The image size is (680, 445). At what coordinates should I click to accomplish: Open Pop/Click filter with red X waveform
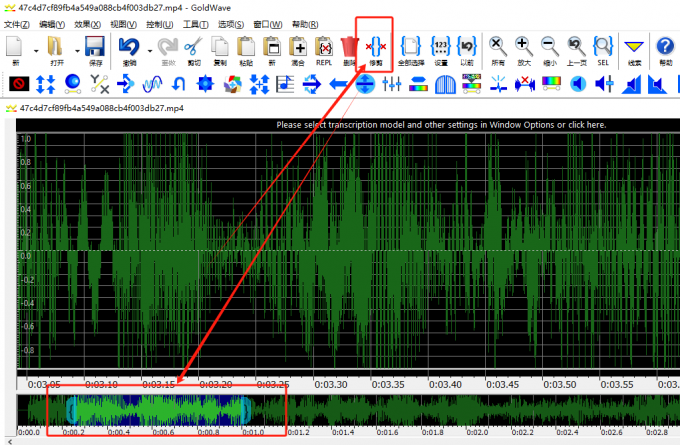coord(525,84)
